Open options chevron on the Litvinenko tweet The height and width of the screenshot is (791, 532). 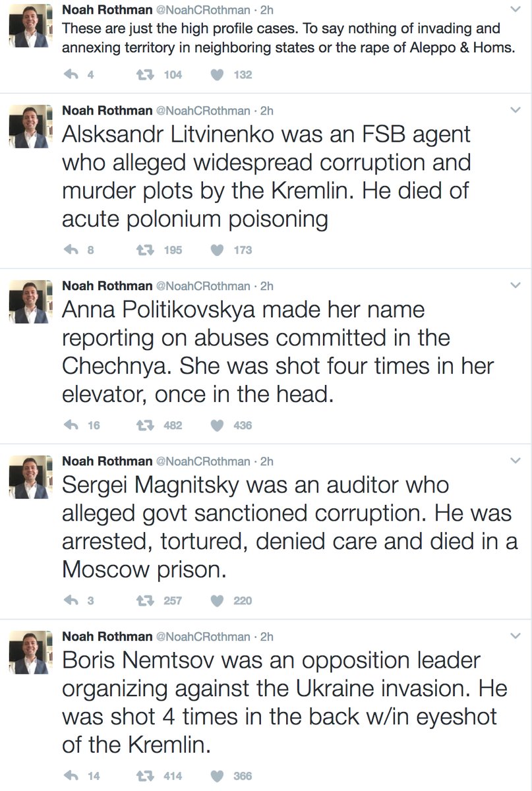pyautogui.click(x=516, y=110)
